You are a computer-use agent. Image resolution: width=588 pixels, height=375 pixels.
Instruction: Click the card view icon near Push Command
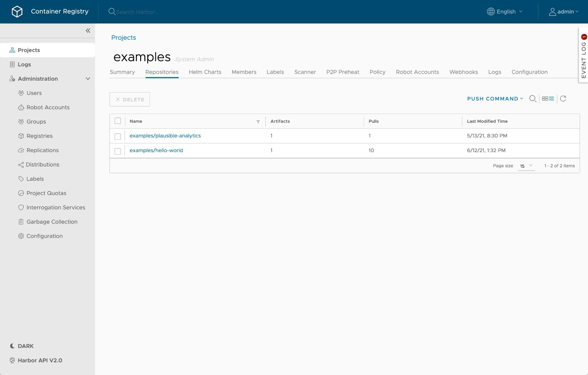(x=544, y=98)
